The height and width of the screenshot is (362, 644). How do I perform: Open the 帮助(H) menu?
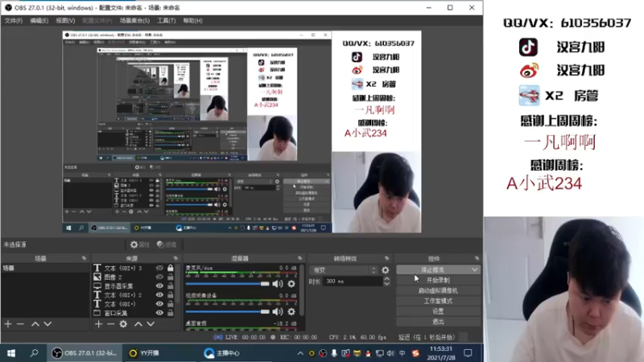pos(192,21)
